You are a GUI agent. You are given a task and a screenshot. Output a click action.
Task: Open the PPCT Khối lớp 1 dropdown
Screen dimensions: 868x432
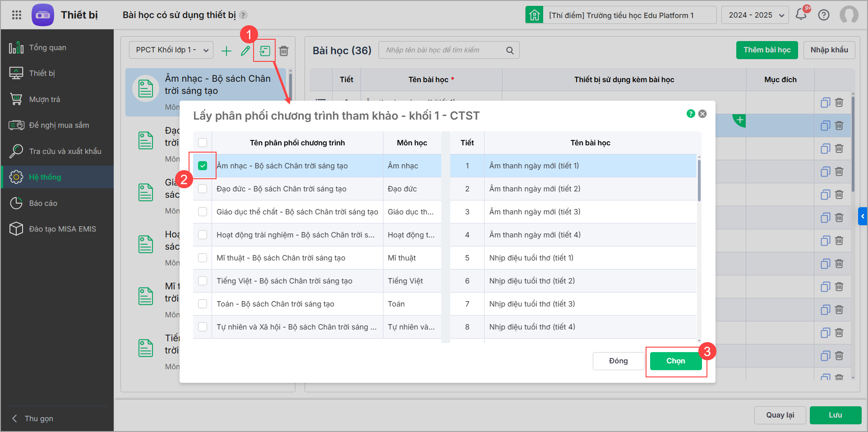click(171, 50)
